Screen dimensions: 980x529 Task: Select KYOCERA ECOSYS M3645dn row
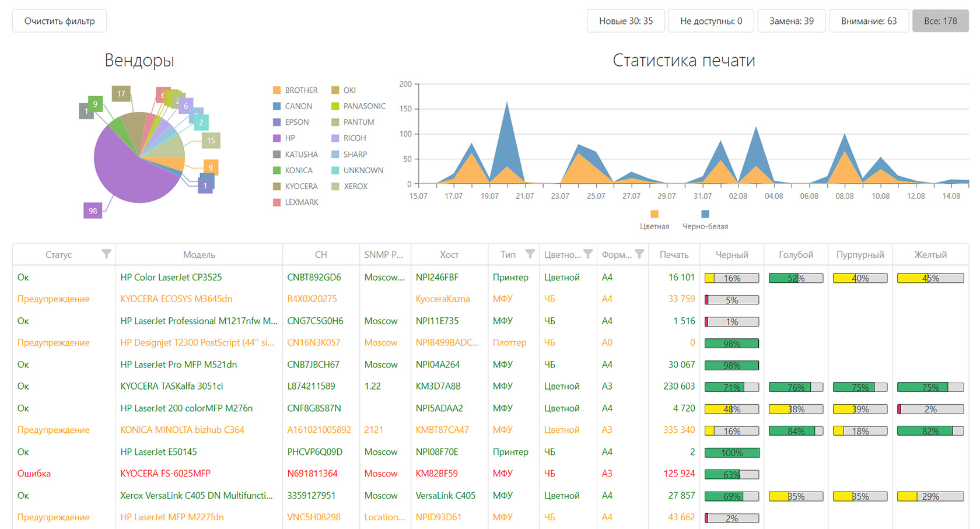491,299
